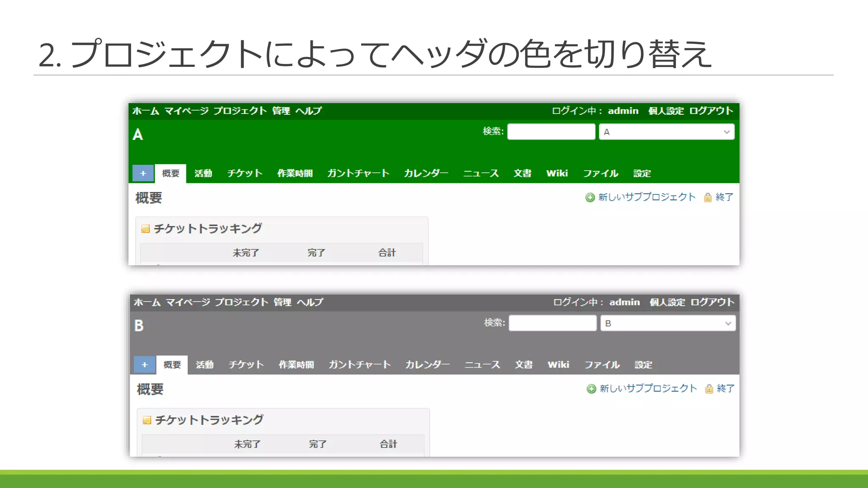Click the lock icon beside 終了 in project B
This screenshot has height=488, width=868.
click(709, 389)
